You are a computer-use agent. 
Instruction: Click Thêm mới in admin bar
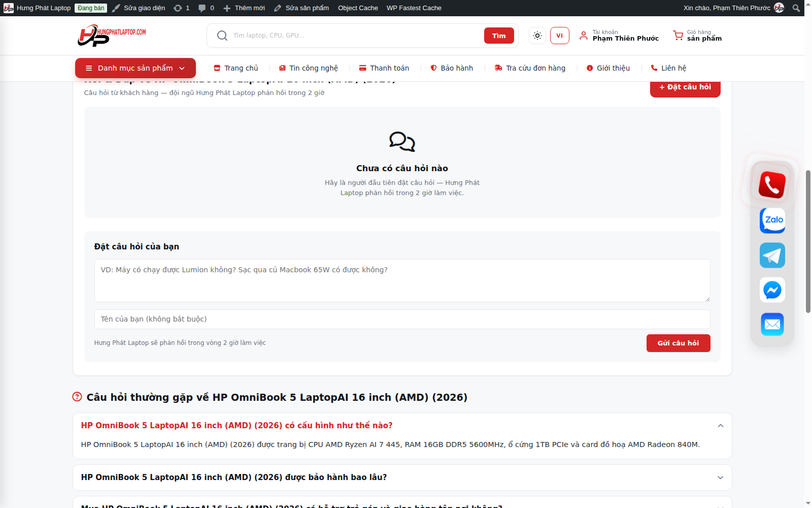coord(244,8)
